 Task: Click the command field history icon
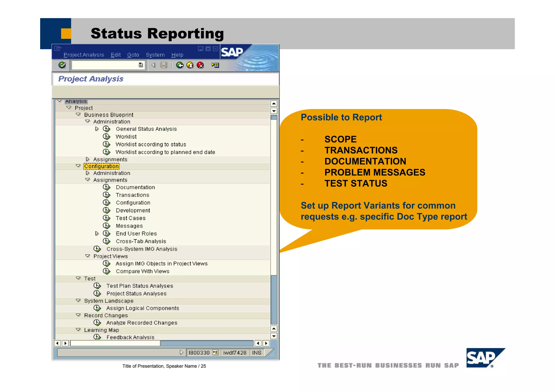141,65
